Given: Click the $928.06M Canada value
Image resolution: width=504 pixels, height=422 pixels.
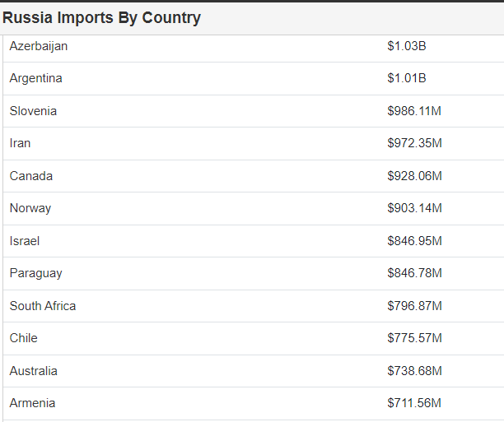Looking at the screenshot, I should point(414,176).
